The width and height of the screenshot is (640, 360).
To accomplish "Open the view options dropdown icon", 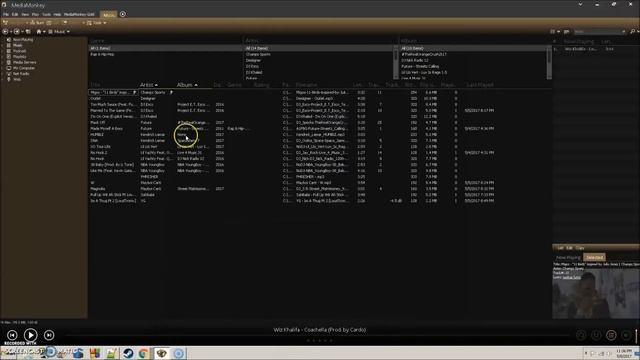I will pyautogui.click(x=555, y=31).
